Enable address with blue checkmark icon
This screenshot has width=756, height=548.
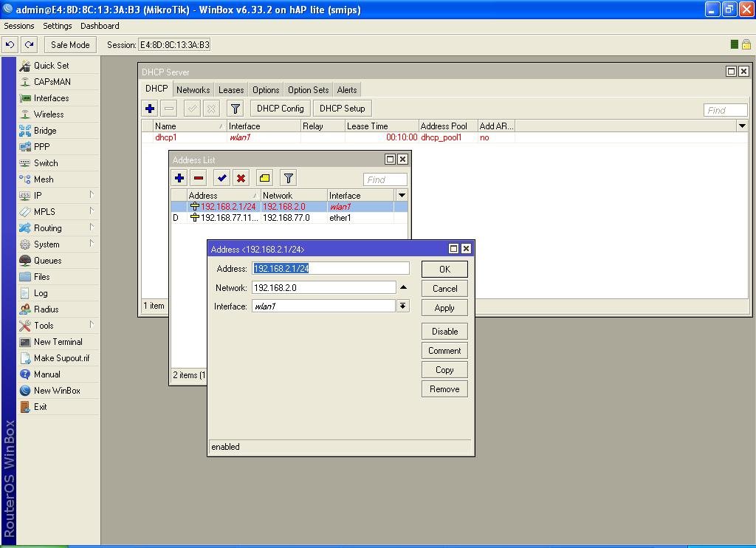pyautogui.click(x=221, y=178)
